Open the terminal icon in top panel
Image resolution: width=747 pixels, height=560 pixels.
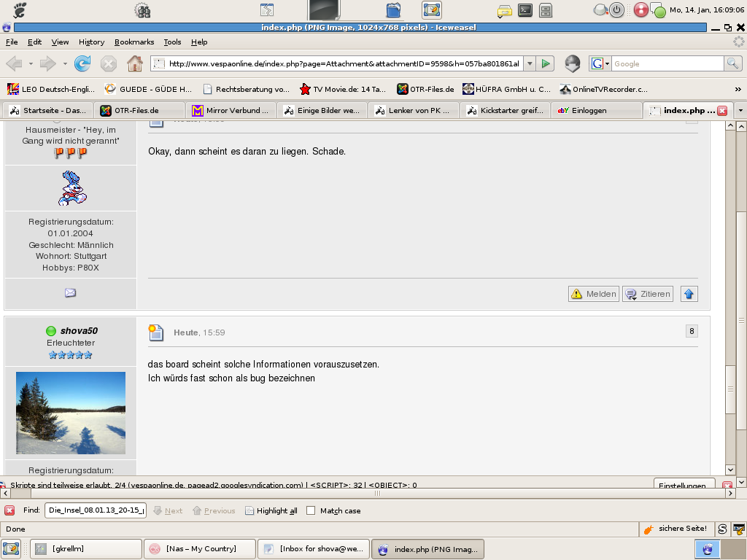pos(525,10)
